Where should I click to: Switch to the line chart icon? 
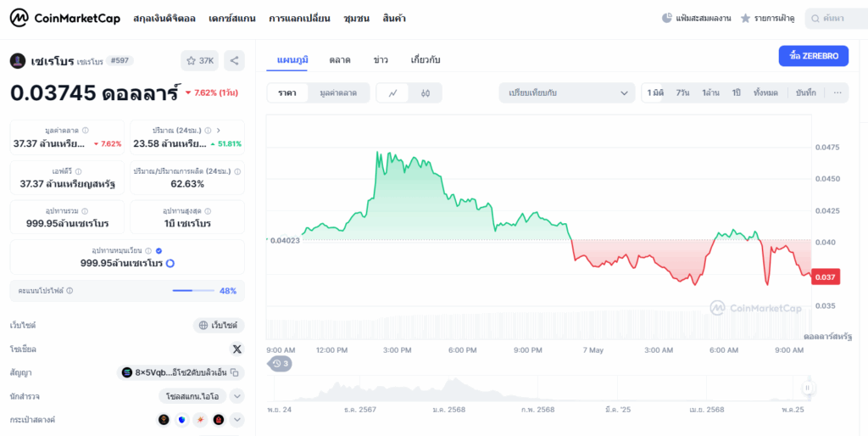pyautogui.click(x=392, y=92)
